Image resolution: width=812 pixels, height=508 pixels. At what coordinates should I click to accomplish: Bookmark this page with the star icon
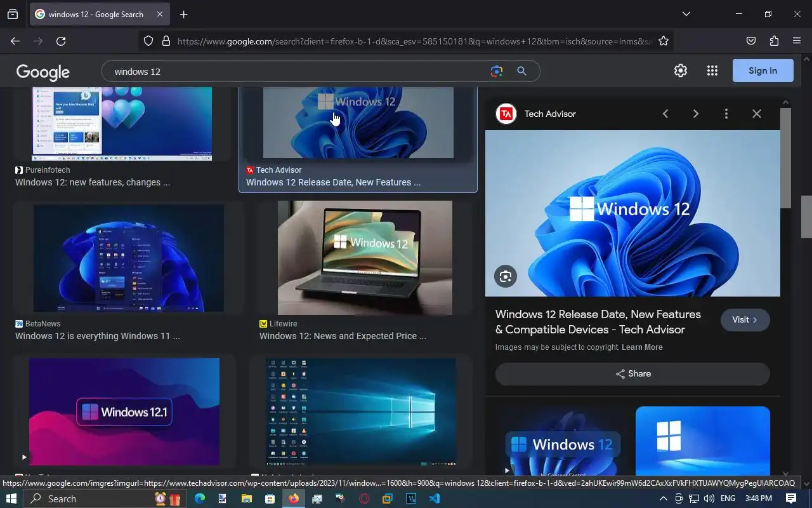pos(664,41)
